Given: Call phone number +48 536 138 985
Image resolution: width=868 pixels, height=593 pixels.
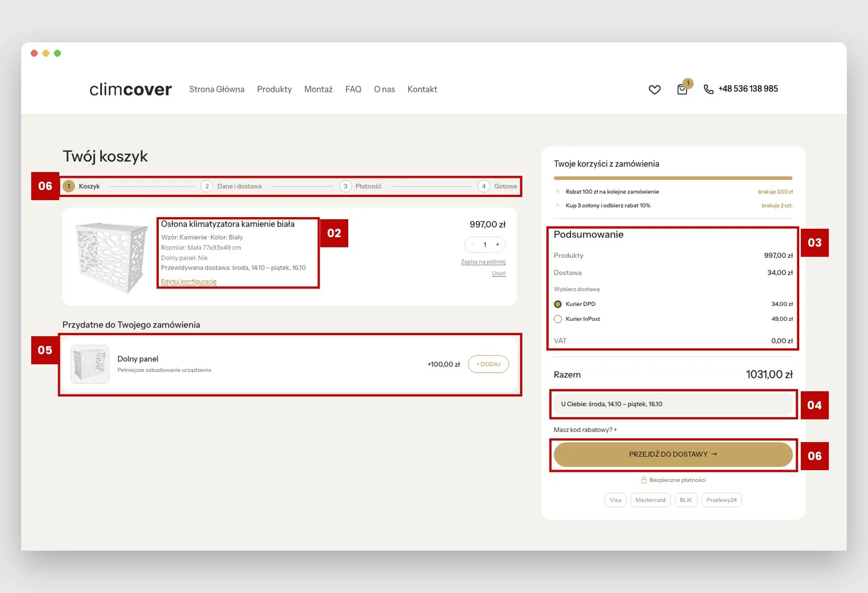Looking at the screenshot, I should pos(748,89).
